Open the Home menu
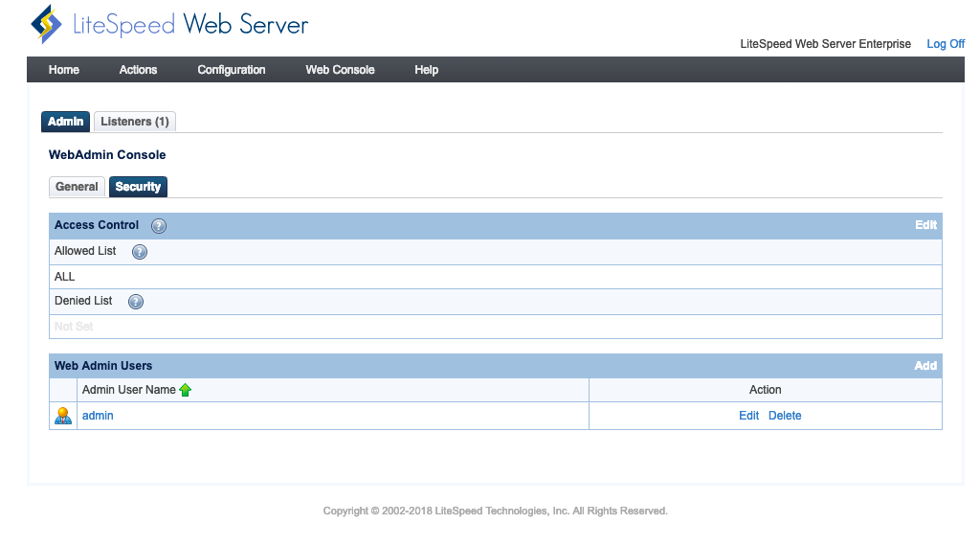Viewport: 980px width, 546px height. [64, 69]
